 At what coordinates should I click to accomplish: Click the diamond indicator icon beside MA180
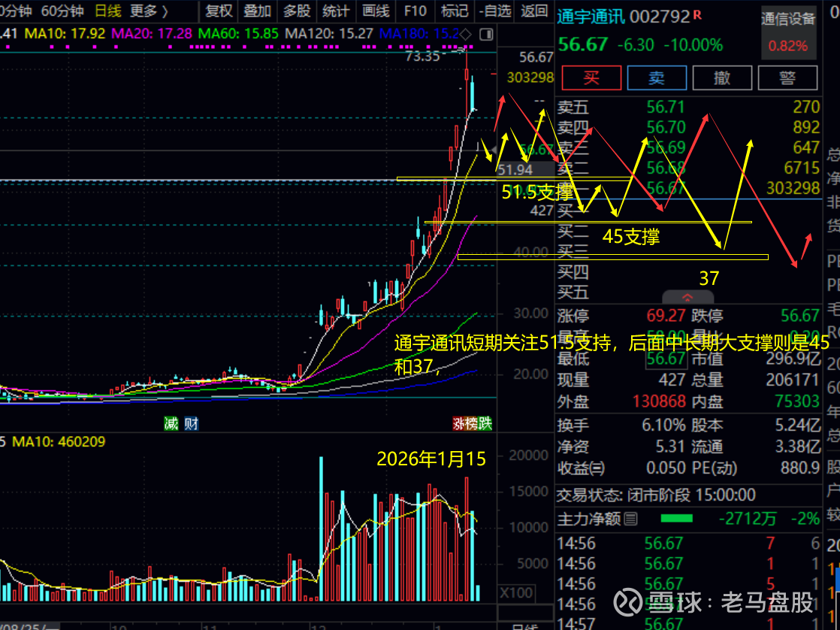click(466, 35)
